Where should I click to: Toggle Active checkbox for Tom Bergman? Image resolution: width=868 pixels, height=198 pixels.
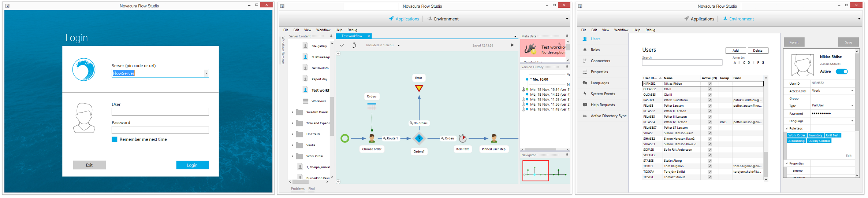click(x=709, y=166)
